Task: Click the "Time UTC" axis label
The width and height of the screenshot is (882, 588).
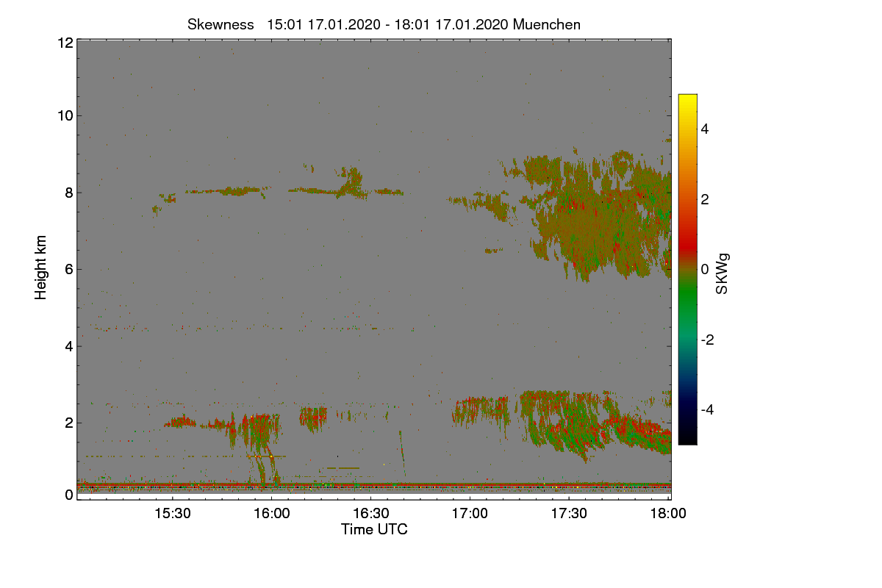Action: click(374, 529)
